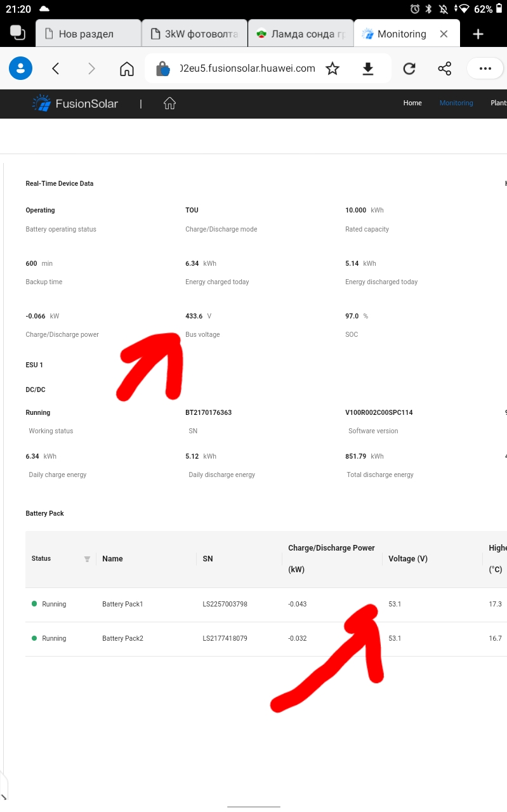Viewport: 507px width, 812px height.
Task: Switch to the Ламда сонда tab
Action: click(300, 34)
